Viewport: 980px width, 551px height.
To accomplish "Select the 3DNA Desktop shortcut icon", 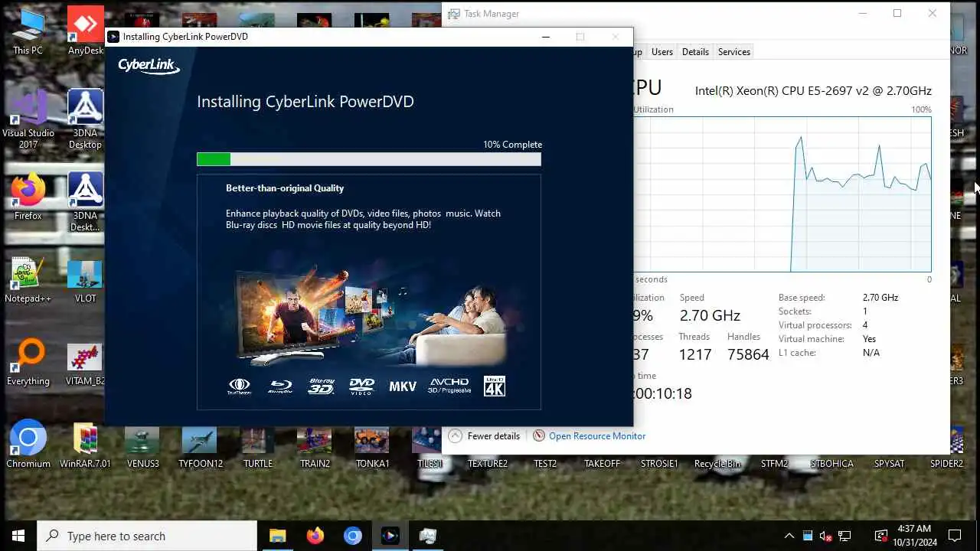I will pyautogui.click(x=85, y=119).
